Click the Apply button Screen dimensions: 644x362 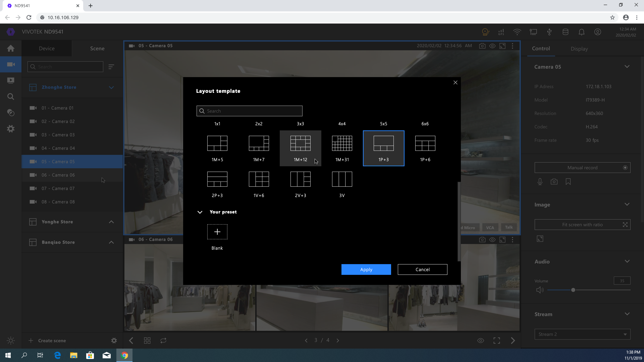coord(366,269)
